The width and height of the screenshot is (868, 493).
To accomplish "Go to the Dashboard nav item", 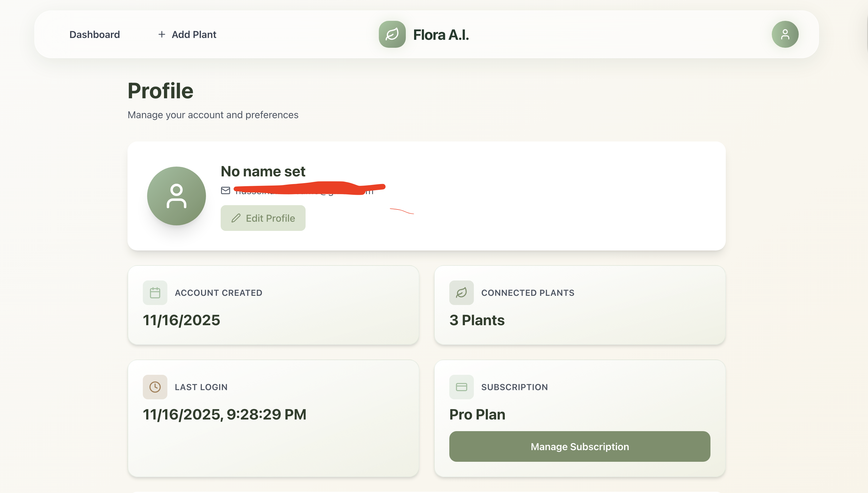I will pyautogui.click(x=95, y=35).
